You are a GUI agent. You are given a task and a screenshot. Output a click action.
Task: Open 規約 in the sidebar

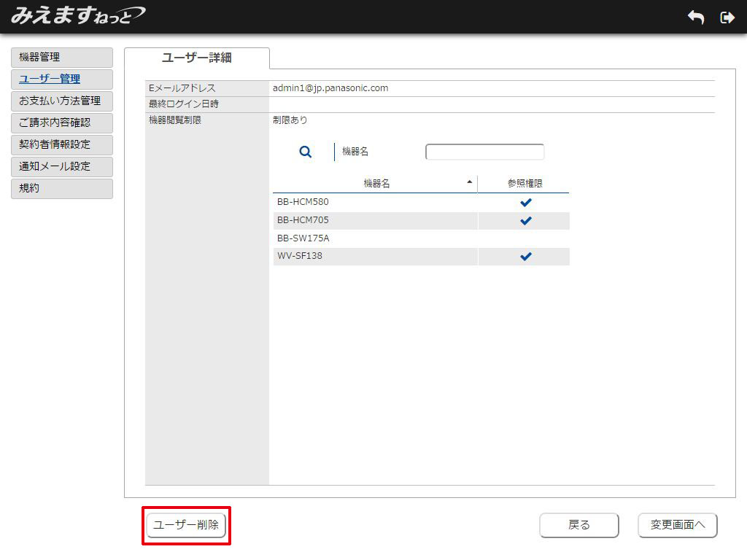[x=62, y=188]
